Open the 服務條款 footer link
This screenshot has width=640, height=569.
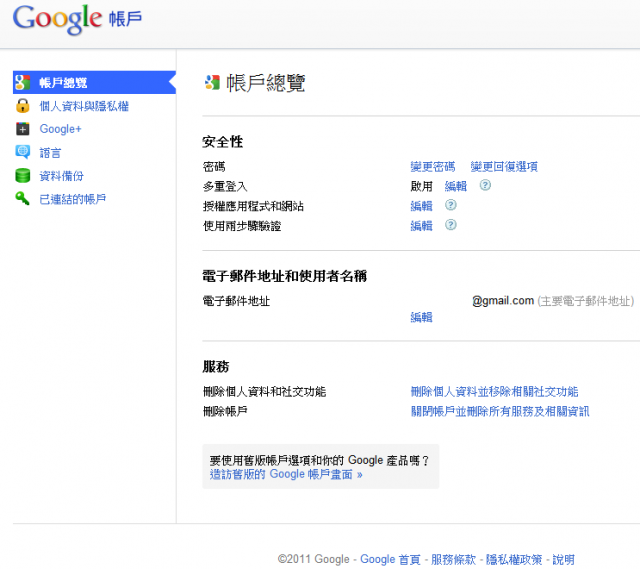[453, 559]
